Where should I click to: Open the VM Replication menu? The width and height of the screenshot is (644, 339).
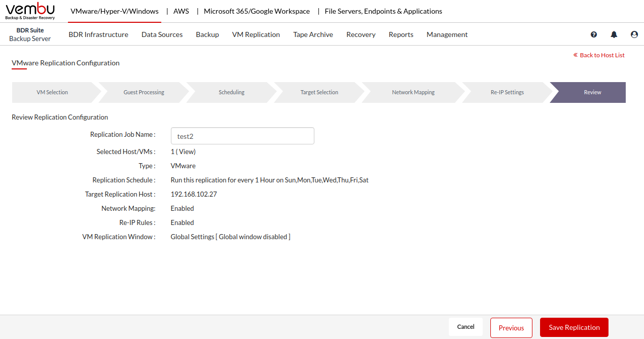(256, 34)
